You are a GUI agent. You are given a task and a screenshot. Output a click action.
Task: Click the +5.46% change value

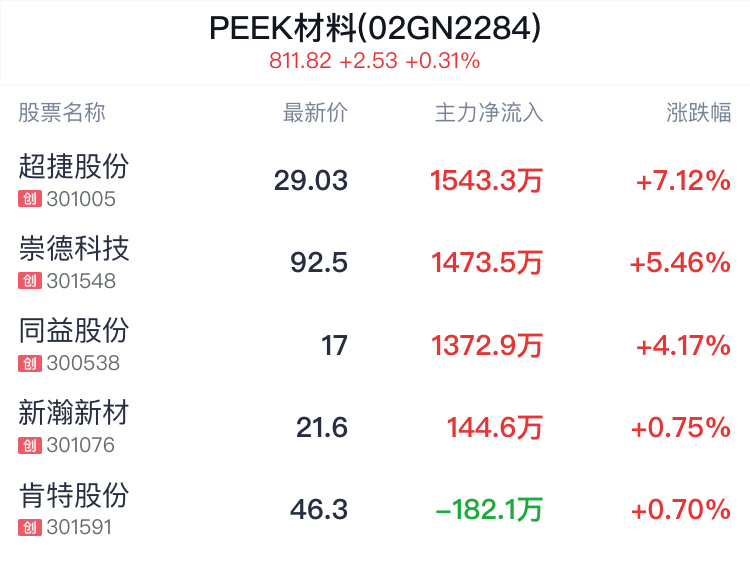point(680,263)
